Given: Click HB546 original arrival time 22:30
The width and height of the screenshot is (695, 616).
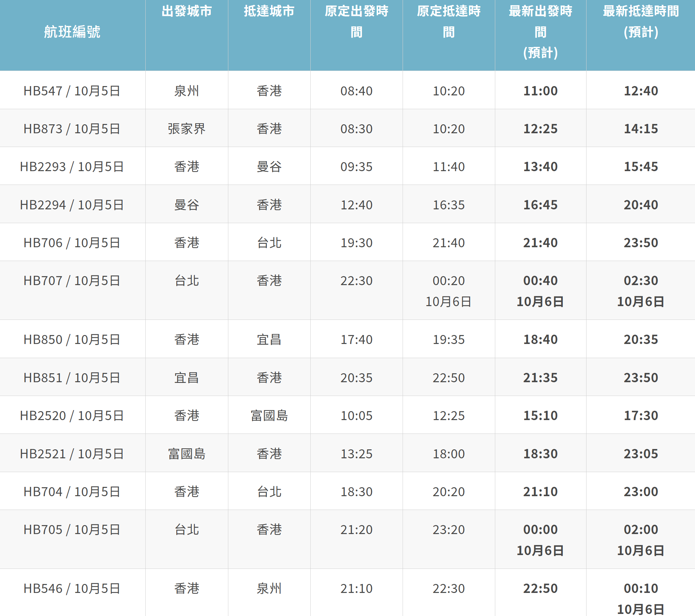Looking at the screenshot, I should click(448, 588).
